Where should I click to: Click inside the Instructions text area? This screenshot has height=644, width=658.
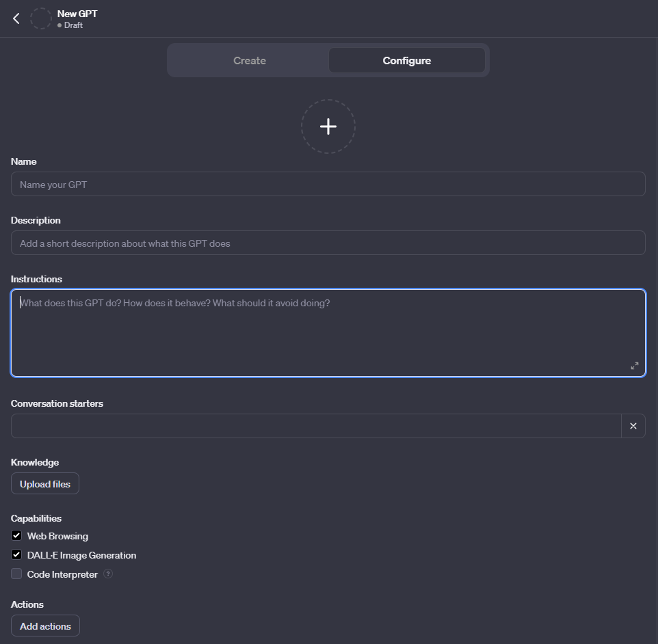pyautogui.click(x=328, y=333)
